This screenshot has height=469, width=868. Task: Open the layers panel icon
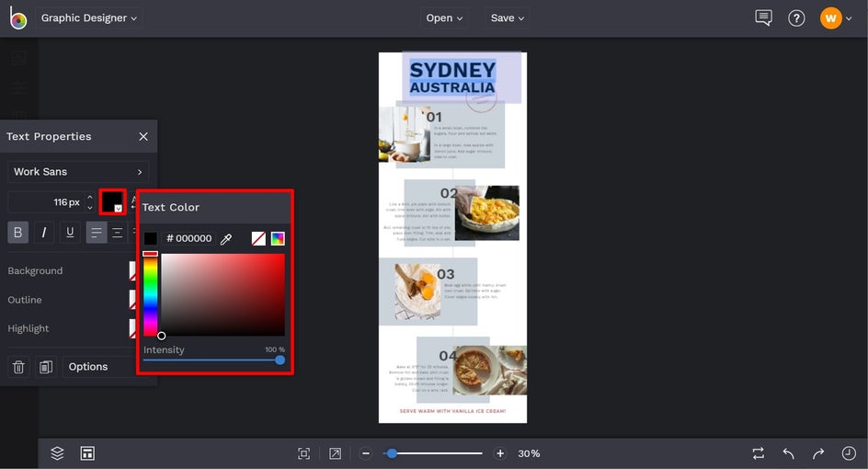[x=57, y=453]
